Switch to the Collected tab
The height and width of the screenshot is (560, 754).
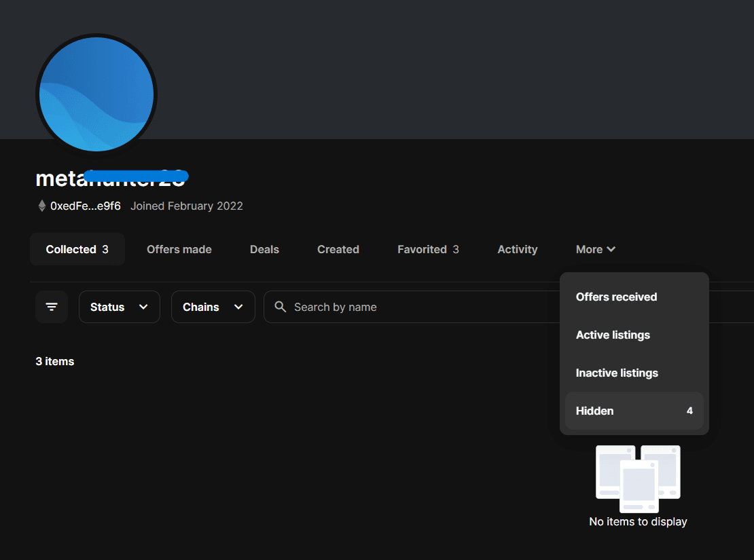pyautogui.click(x=77, y=249)
